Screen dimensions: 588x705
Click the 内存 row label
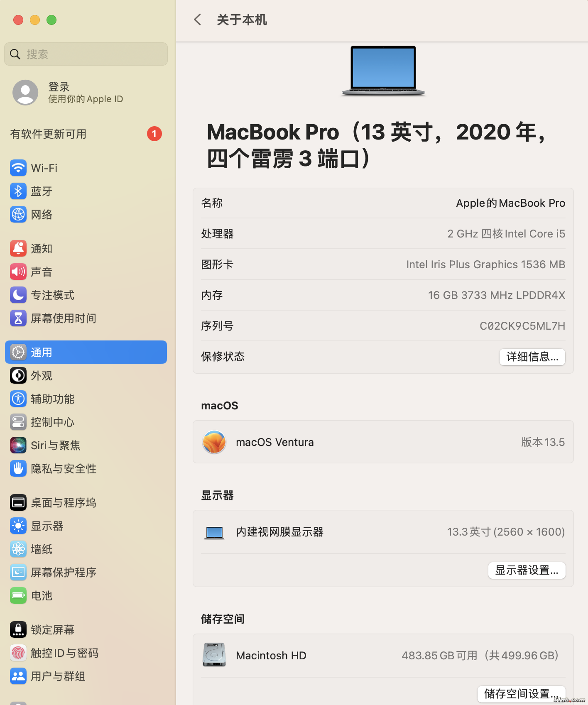212,295
